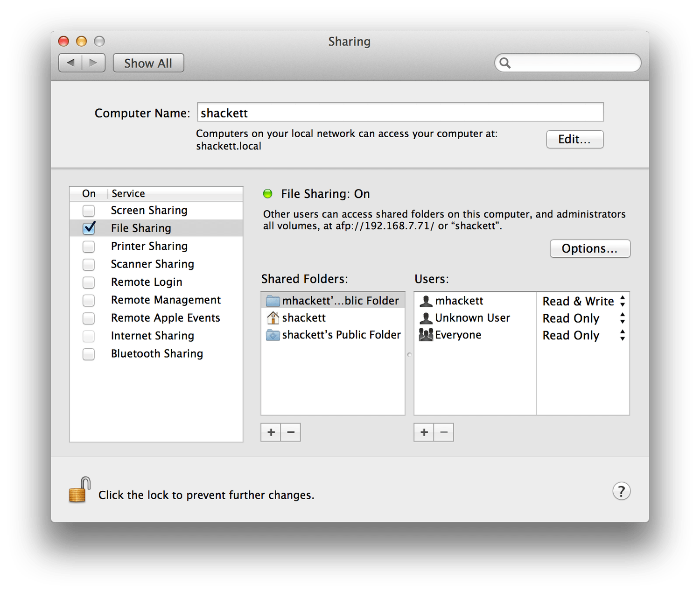Select the Scanner Sharing service row

[156, 264]
